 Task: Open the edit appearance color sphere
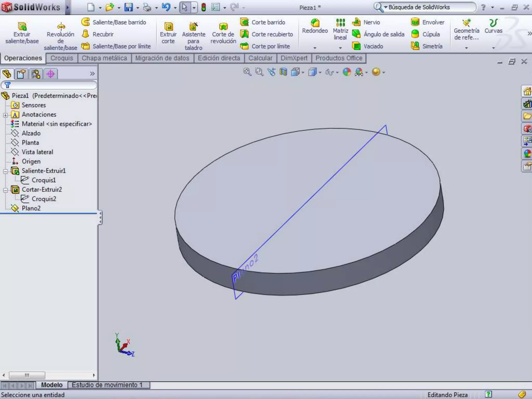pyautogui.click(x=347, y=72)
